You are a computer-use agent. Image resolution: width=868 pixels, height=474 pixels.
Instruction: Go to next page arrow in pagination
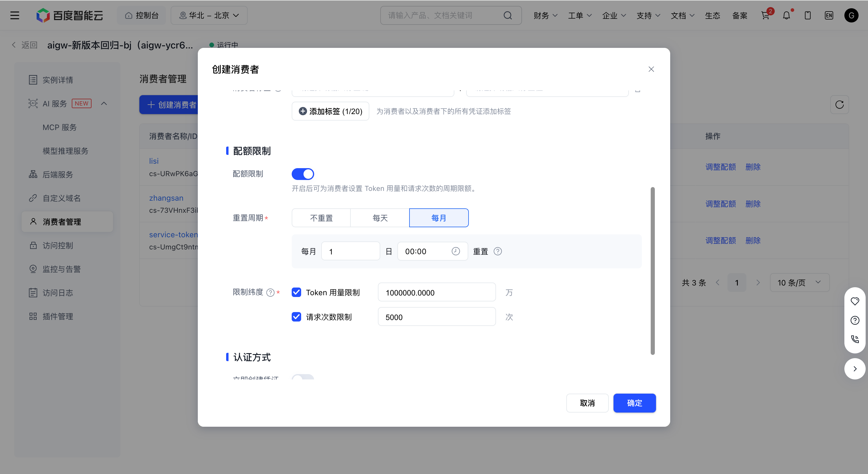click(758, 283)
